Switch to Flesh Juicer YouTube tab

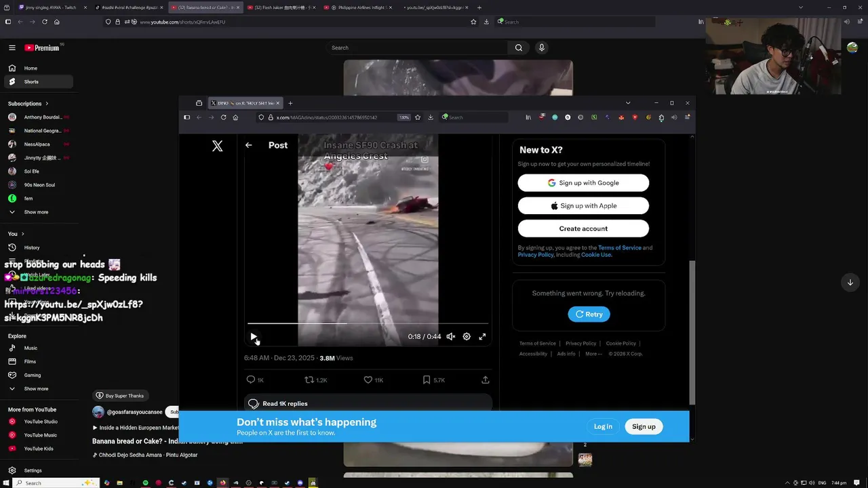click(281, 7)
